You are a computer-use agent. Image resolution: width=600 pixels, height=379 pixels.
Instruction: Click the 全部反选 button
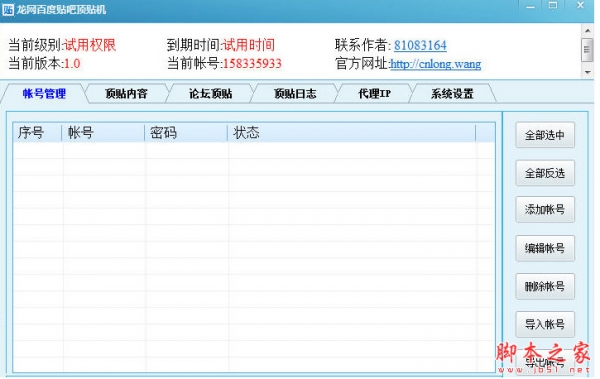(545, 173)
